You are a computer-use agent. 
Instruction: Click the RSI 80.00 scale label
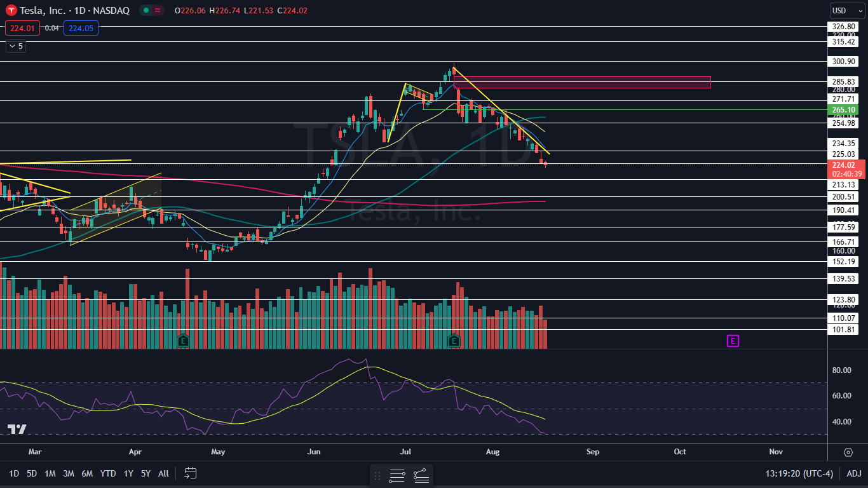pyautogui.click(x=841, y=370)
